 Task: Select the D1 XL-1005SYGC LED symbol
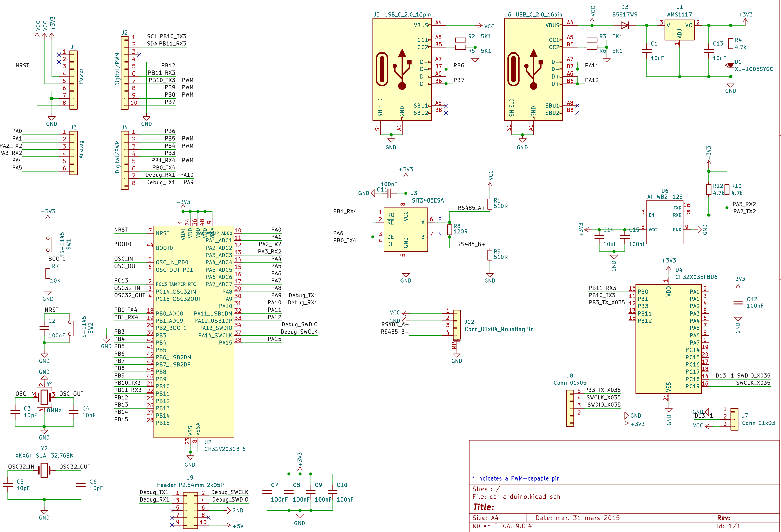(731, 65)
